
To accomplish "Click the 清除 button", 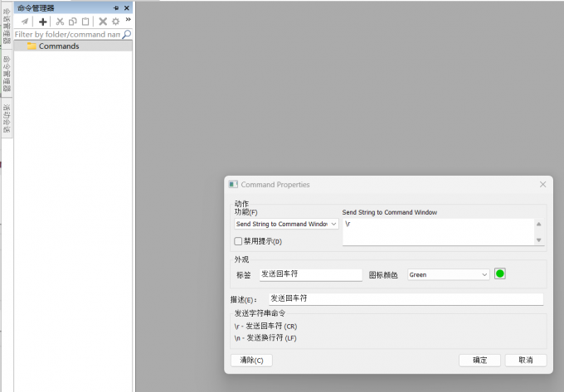I will (251, 361).
